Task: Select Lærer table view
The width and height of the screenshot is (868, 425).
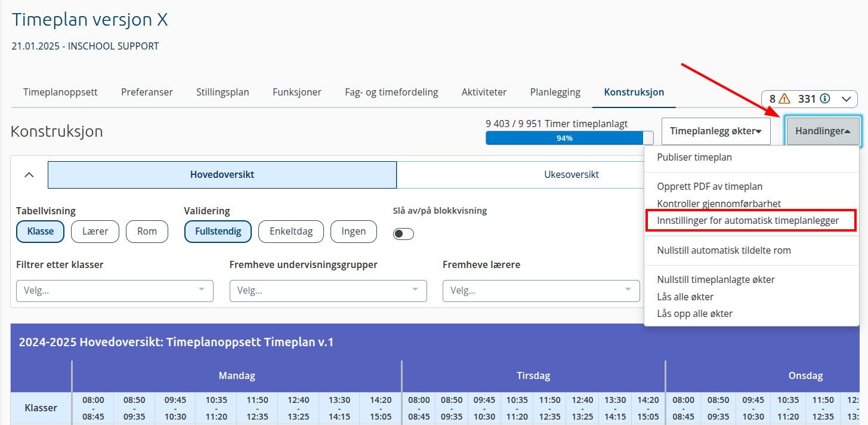Action: click(95, 232)
